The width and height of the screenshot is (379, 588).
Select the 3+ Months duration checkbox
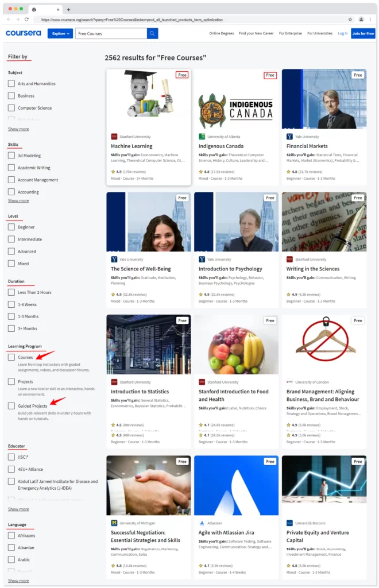[11, 328]
